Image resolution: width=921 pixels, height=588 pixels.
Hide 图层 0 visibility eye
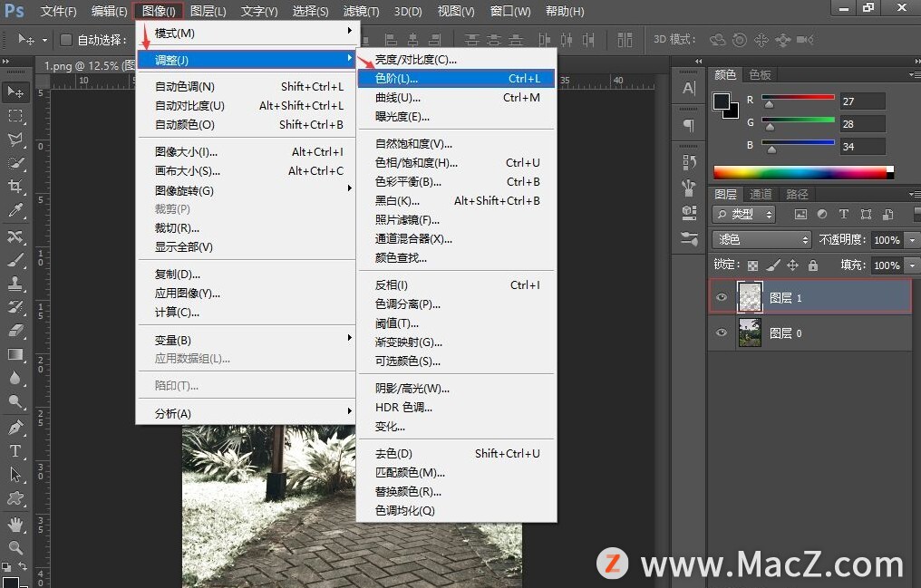click(x=722, y=333)
